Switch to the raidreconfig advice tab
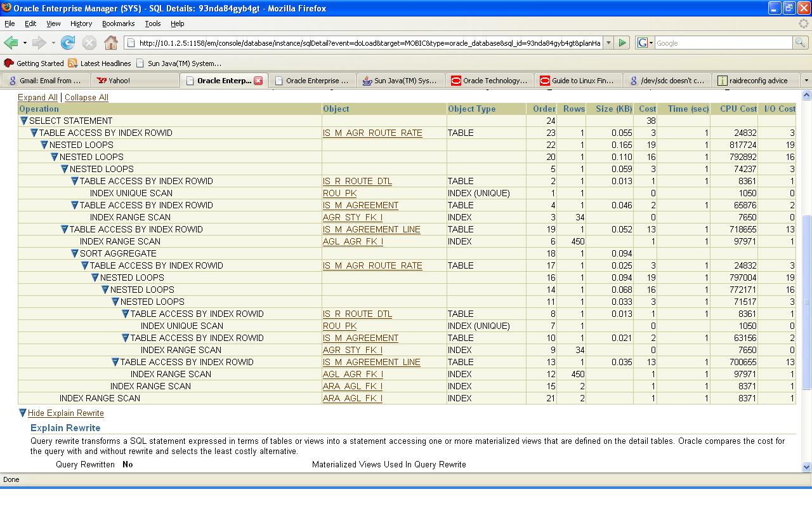The width and height of the screenshot is (812, 508). point(757,81)
